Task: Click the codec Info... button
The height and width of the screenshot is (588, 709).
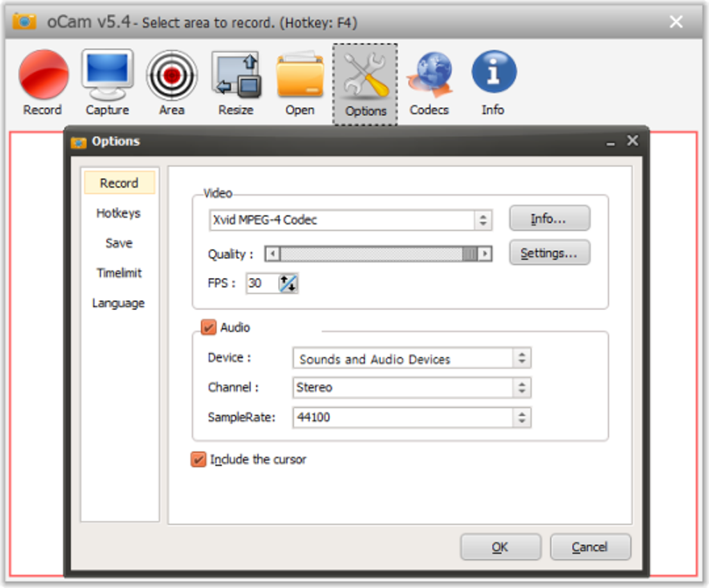Action: tap(550, 218)
